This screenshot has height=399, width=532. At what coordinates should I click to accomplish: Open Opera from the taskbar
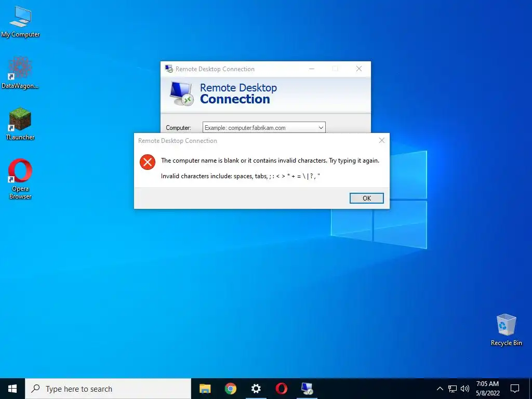[x=281, y=389]
